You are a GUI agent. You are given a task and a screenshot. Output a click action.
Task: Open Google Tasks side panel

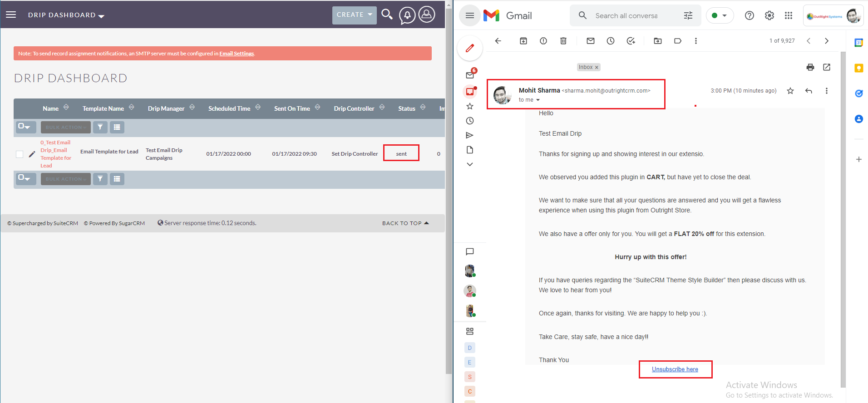[858, 93]
